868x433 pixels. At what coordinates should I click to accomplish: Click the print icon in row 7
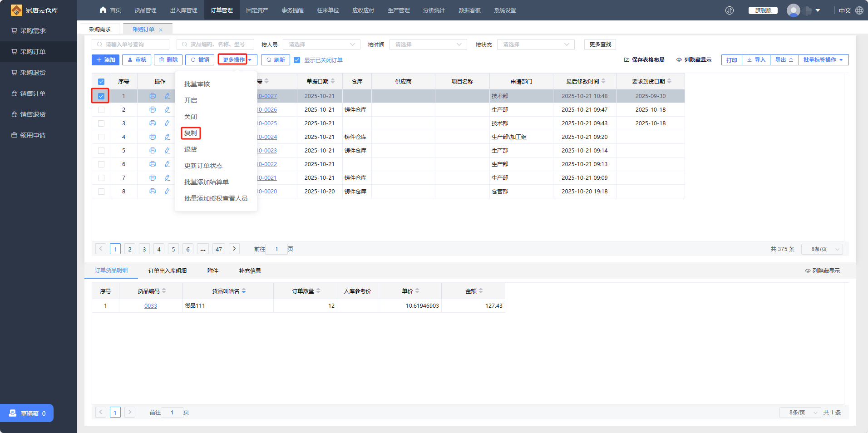[153, 178]
